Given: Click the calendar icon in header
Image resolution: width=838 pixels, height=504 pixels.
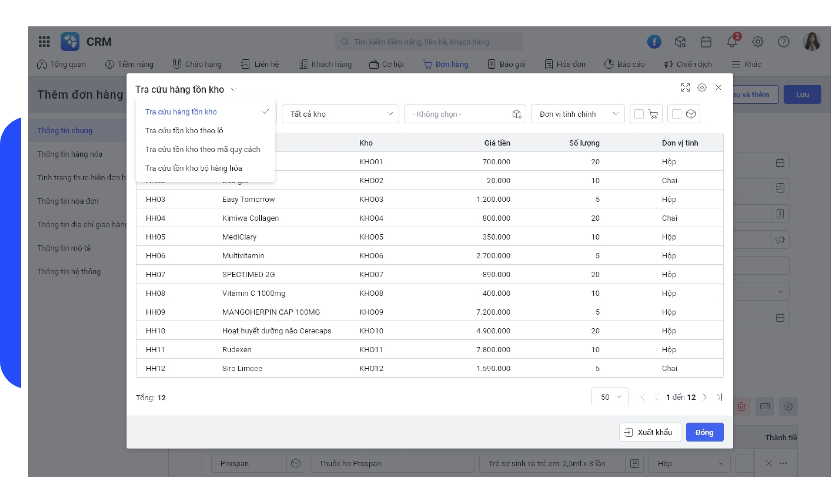Looking at the screenshot, I should pos(706,42).
